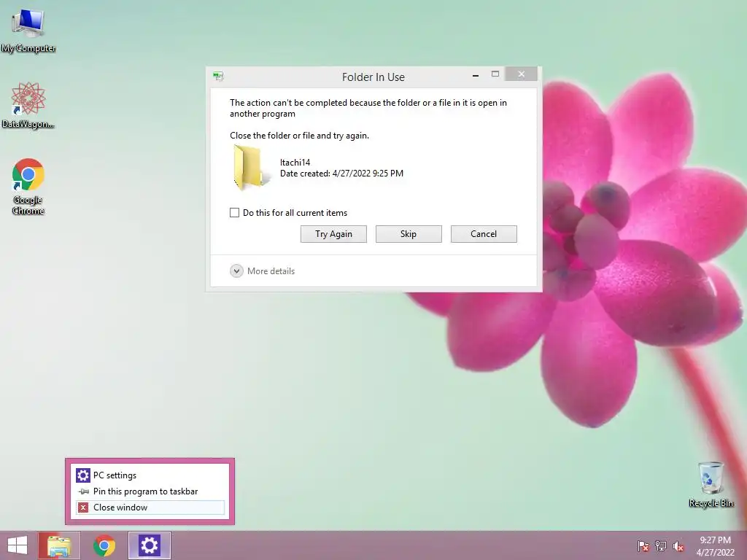Cancel the Folder In Use dialog
Viewport: 747px width, 560px height.
484,234
